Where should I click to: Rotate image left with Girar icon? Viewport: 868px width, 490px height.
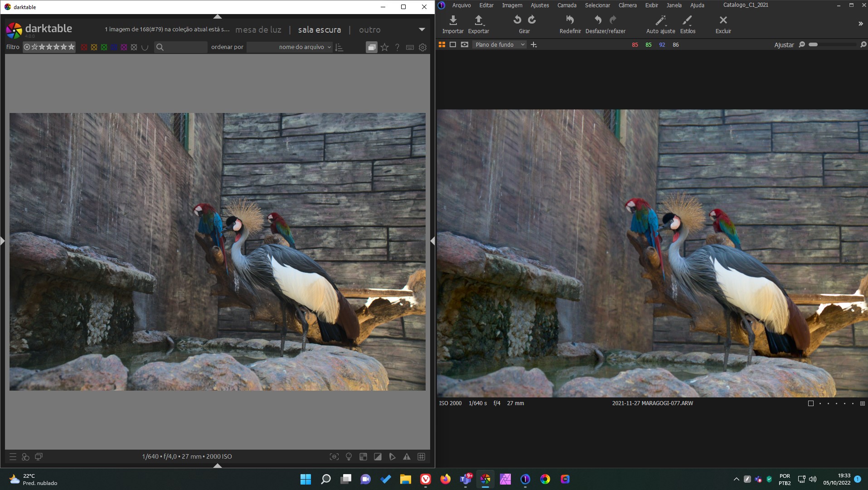[x=517, y=20]
